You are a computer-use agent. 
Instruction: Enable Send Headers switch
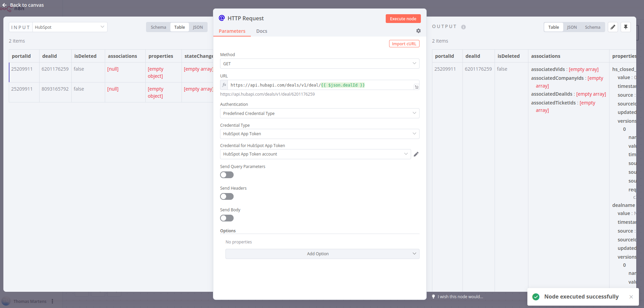pyautogui.click(x=227, y=196)
